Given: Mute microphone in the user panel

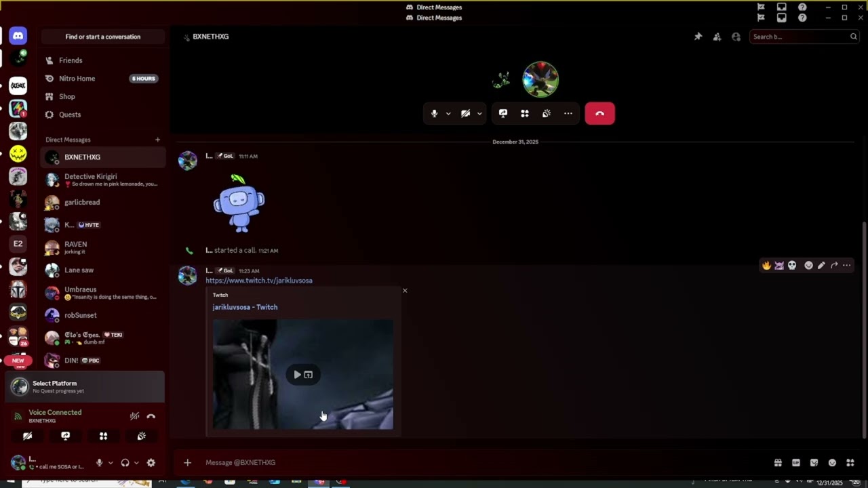Looking at the screenshot, I should tap(99, 463).
